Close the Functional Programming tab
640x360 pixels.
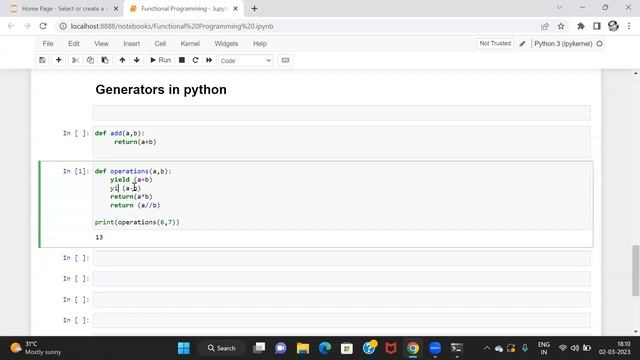point(235,9)
